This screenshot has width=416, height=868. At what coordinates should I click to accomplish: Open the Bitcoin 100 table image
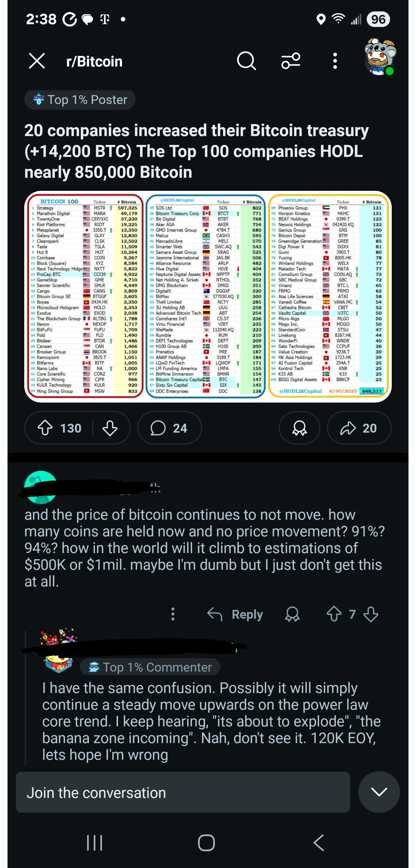[x=208, y=297]
